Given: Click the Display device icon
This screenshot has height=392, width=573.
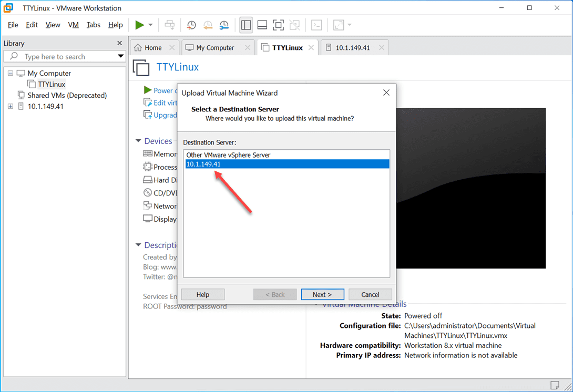Looking at the screenshot, I should 148,219.
